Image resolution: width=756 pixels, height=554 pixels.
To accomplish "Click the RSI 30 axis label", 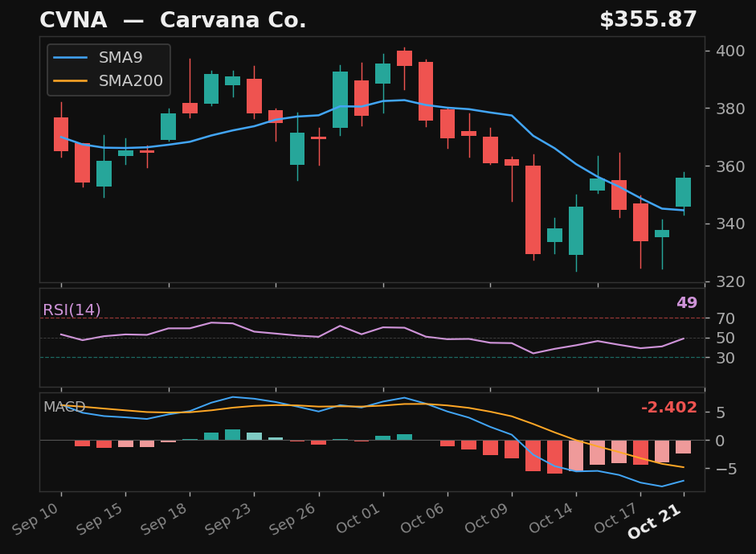I will pyautogui.click(x=725, y=358).
